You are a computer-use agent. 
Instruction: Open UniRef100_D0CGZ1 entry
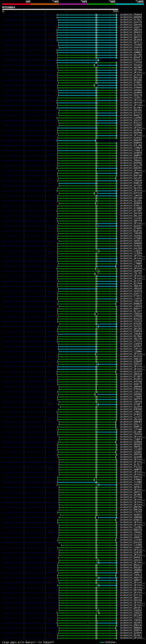[131, 326]
